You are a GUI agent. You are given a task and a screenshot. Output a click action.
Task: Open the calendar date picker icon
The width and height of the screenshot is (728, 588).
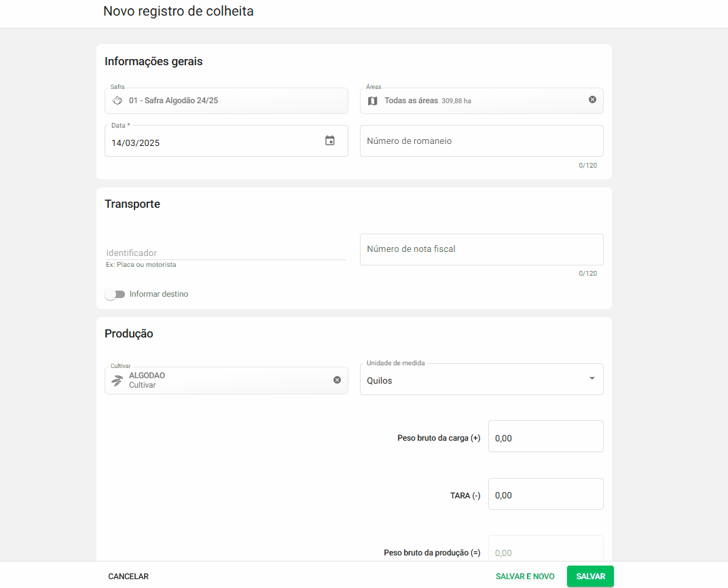[x=330, y=141]
